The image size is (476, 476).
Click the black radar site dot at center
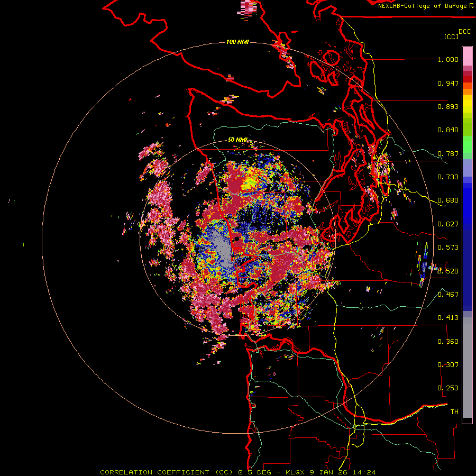(236, 240)
